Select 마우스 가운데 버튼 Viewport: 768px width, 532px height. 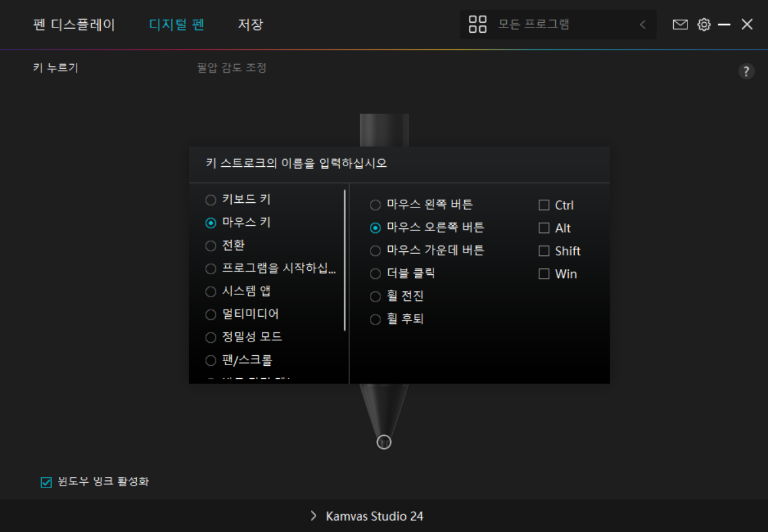tap(375, 250)
